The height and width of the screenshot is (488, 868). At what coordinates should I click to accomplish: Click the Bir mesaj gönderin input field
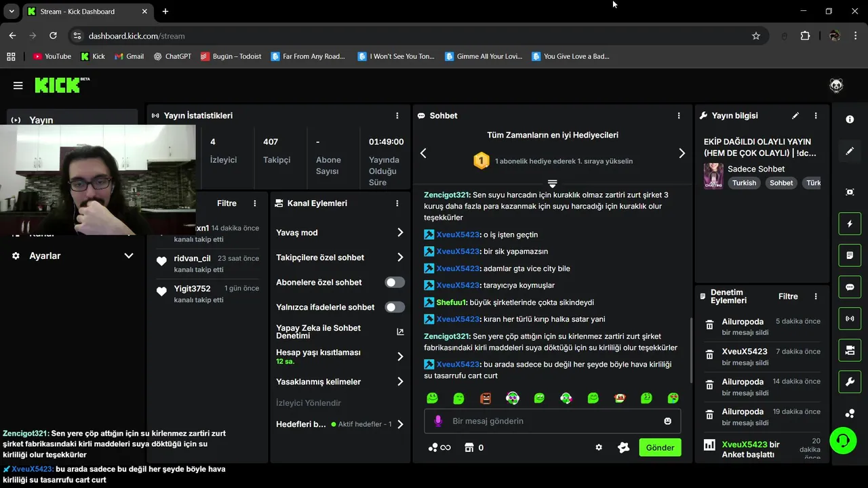pyautogui.click(x=552, y=421)
